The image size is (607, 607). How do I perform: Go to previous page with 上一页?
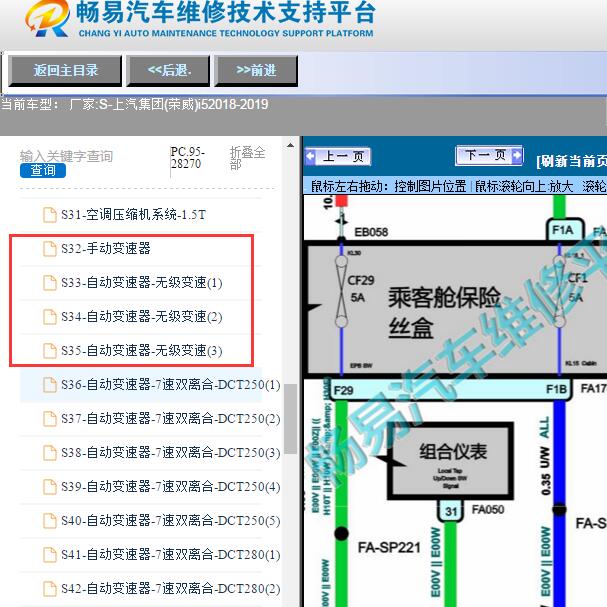coord(338,156)
